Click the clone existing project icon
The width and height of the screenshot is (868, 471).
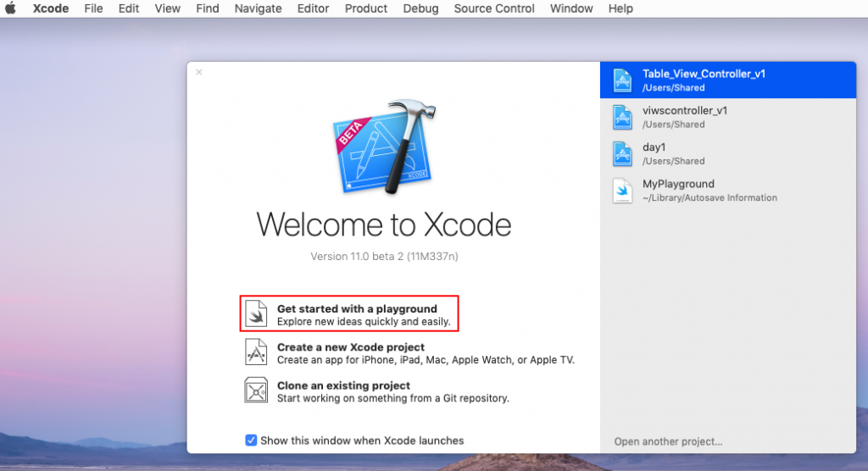pyautogui.click(x=256, y=391)
